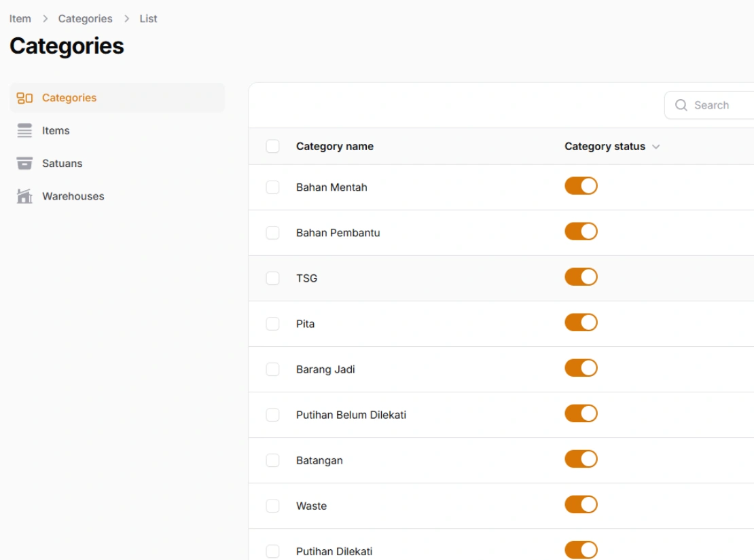This screenshot has height=560, width=754.
Task: Toggle Putihan Belum Dilekati status switch
Action: click(x=581, y=413)
